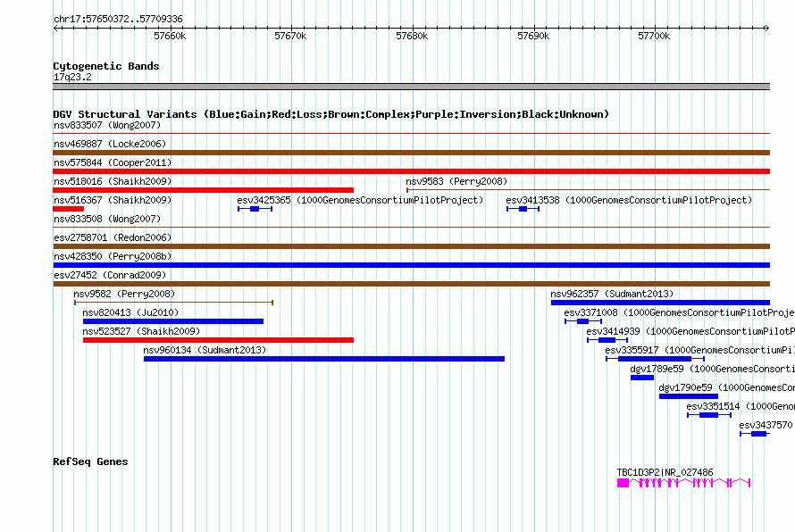Select the esv3351514 variant label

(741, 406)
